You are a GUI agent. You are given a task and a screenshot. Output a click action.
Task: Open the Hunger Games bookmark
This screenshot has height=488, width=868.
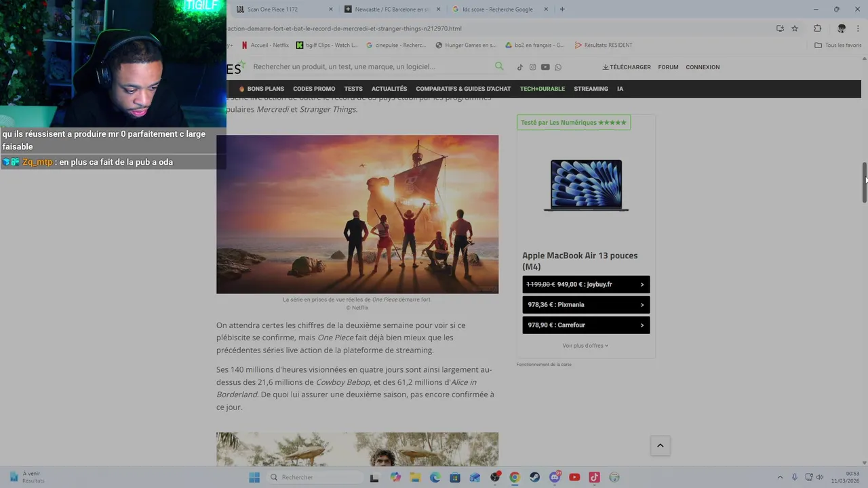[466, 45]
